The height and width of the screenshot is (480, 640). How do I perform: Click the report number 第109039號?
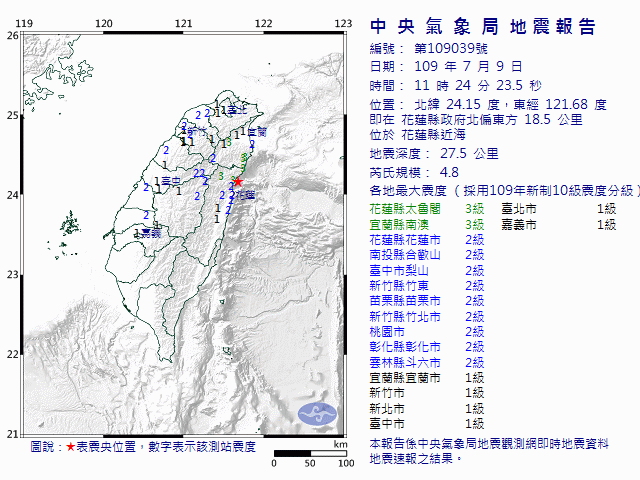point(451,49)
